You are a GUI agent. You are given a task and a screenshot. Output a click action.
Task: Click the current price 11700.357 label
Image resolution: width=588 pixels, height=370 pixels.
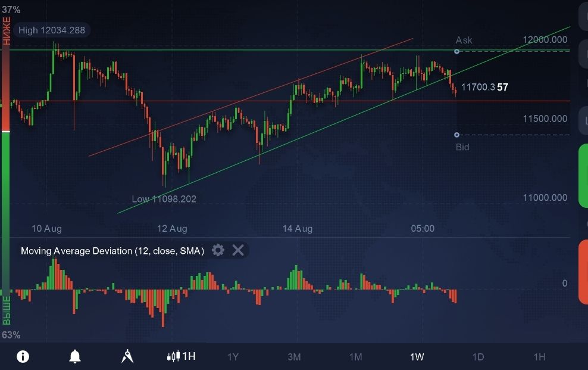pos(484,87)
